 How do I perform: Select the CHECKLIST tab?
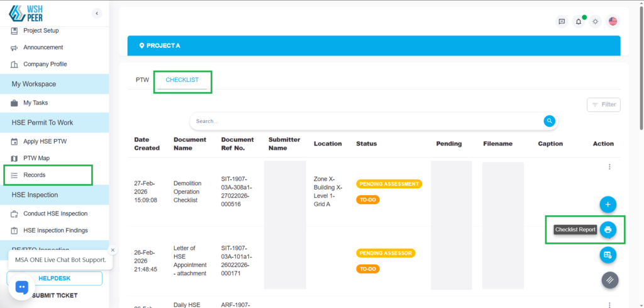click(182, 80)
